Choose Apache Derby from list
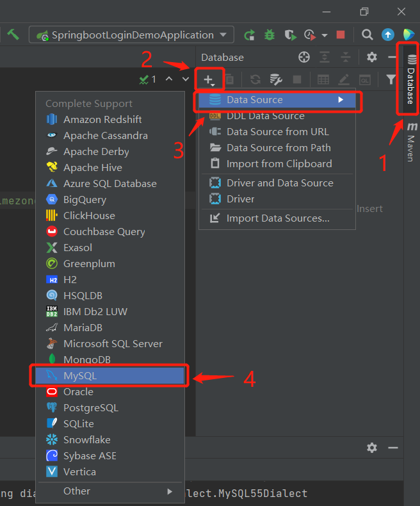 [109, 151]
